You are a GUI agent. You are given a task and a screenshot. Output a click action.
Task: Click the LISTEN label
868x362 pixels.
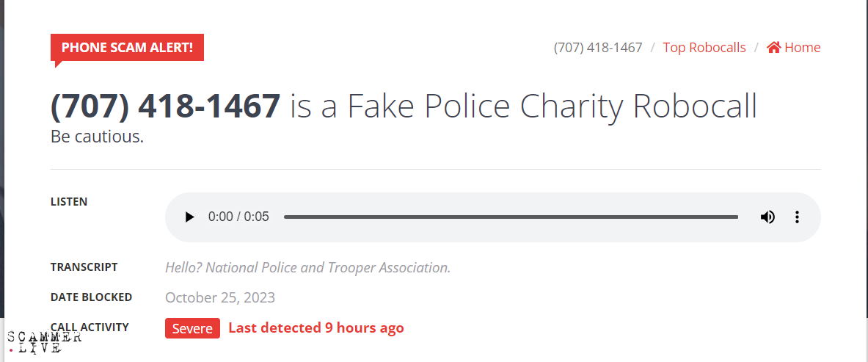click(69, 202)
